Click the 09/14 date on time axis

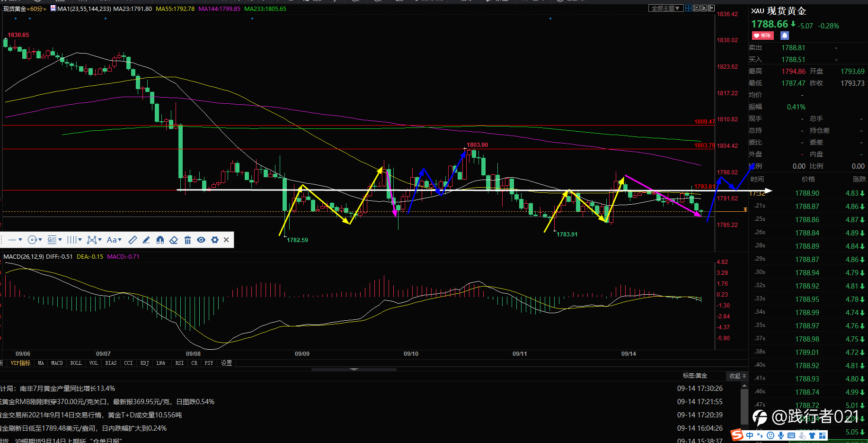629,354
